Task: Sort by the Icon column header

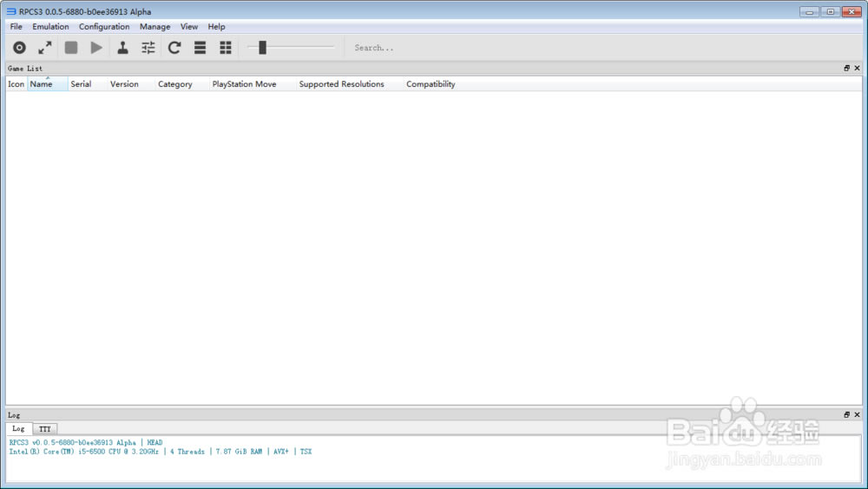Action: [16, 84]
